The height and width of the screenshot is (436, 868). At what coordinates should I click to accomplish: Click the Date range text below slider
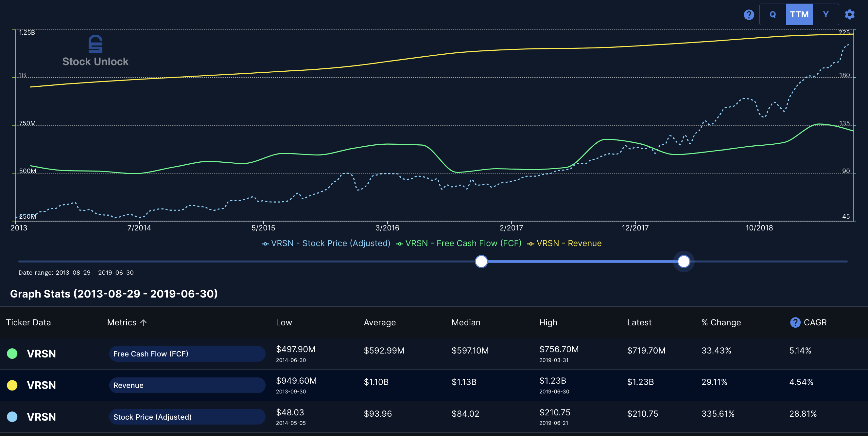tap(76, 272)
